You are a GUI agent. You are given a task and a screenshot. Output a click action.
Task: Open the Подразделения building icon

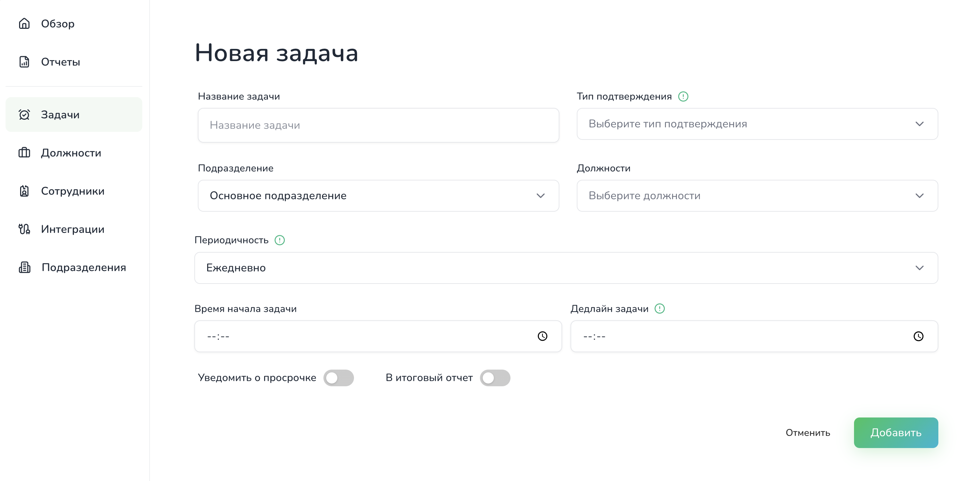[24, 267]
